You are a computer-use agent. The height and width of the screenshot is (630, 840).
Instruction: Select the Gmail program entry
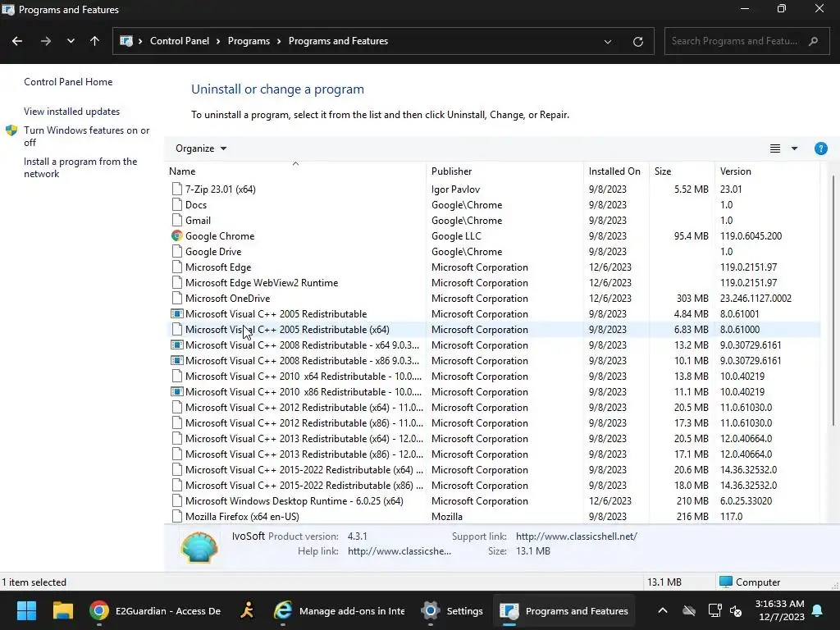[493, 220]
